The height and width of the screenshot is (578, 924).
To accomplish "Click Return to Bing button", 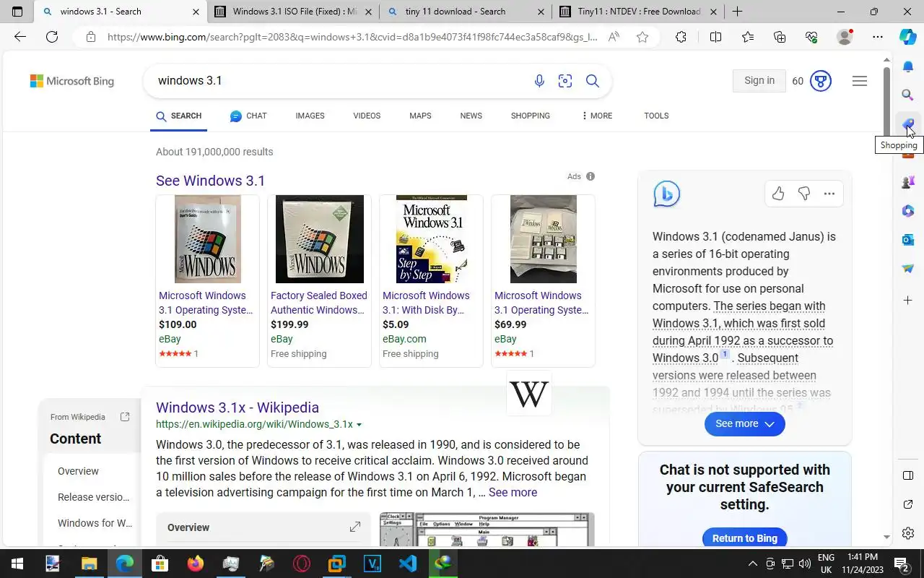I will [x=744, y=538].
